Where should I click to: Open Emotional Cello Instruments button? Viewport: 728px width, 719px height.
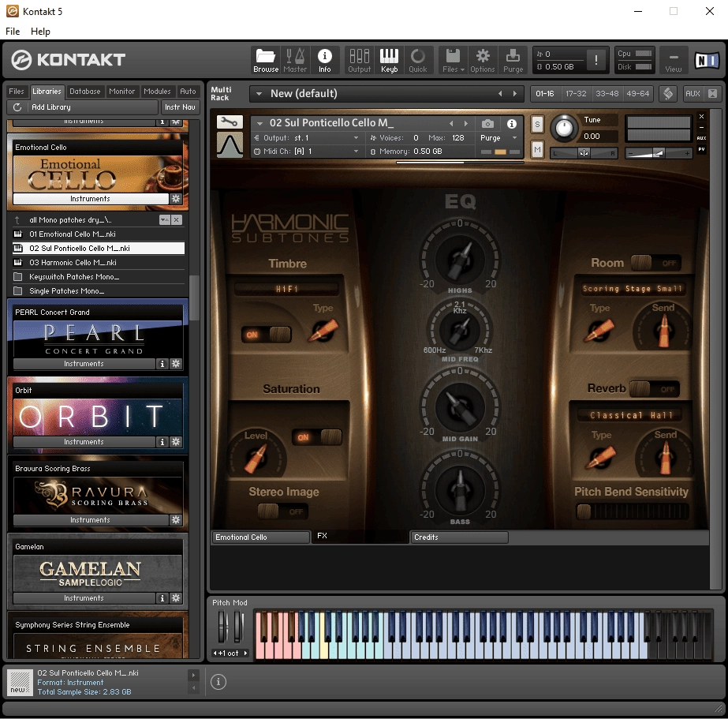pos(91,199)
